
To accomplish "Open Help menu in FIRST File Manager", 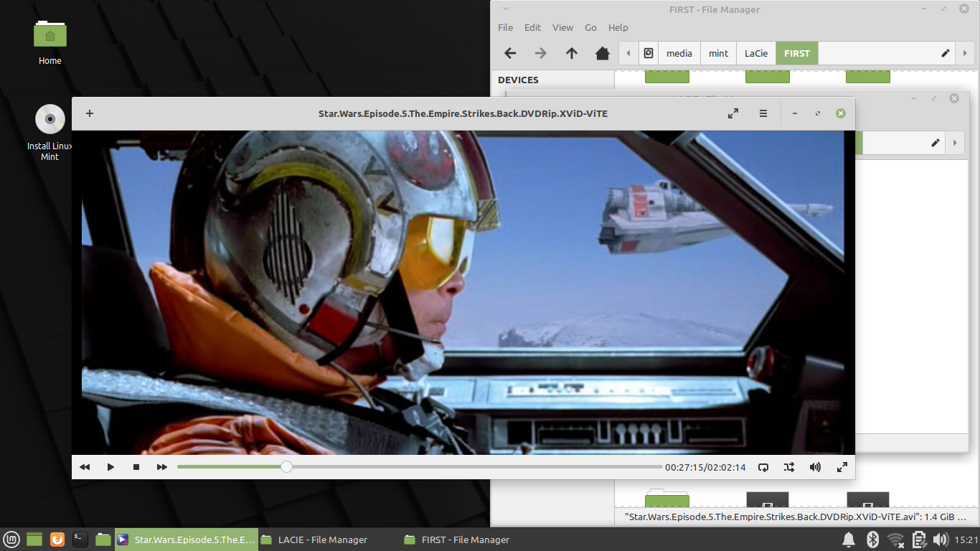I will tap(618, 27).
